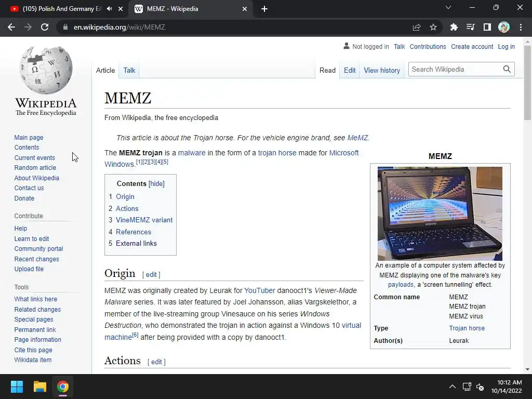Screen dimensions: 532x399
Task: Click the scrollbar down arrow
Action: pyautogui.click(x=527, y=369)
